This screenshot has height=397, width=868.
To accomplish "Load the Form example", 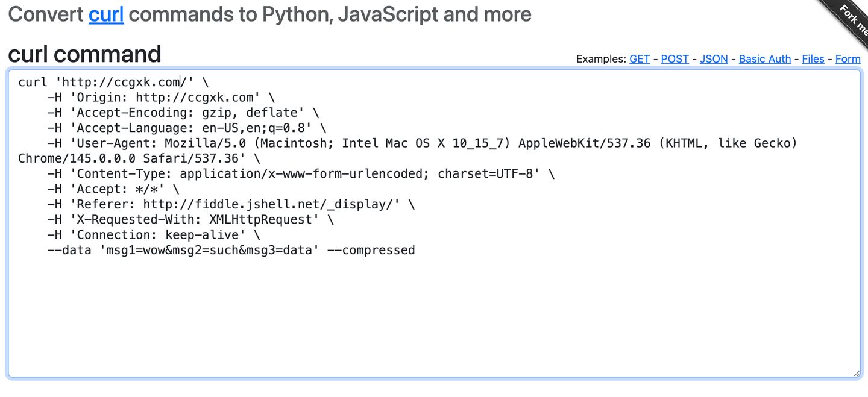I will [x=848, y=59].
